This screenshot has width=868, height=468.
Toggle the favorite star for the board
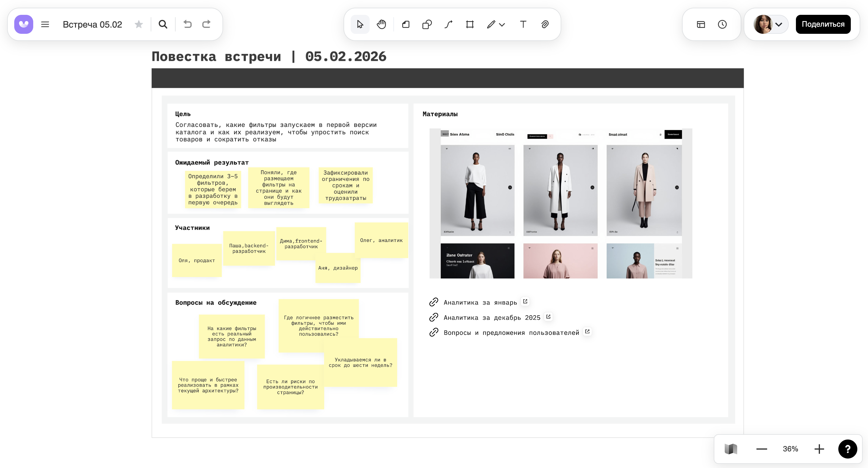click(139, 24)
